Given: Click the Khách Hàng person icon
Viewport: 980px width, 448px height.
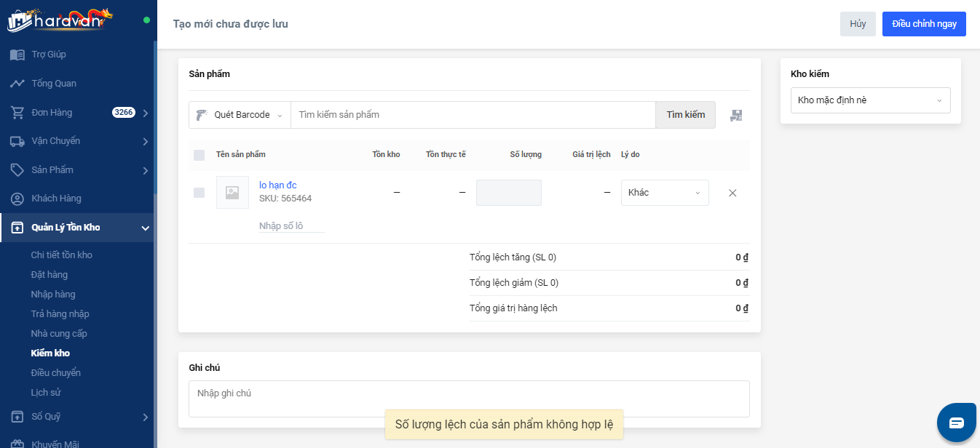Looking at the screenshot, I should [x=17, y=199].
